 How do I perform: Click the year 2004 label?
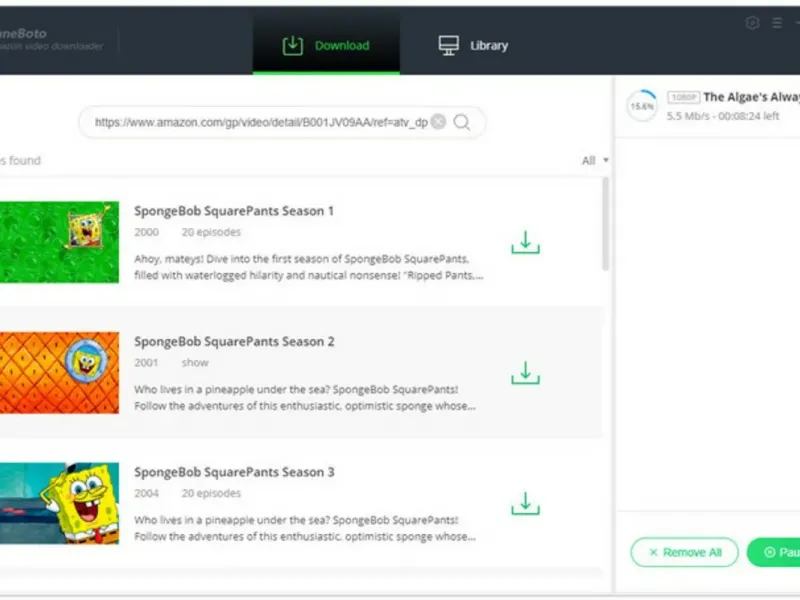(146, 493)
